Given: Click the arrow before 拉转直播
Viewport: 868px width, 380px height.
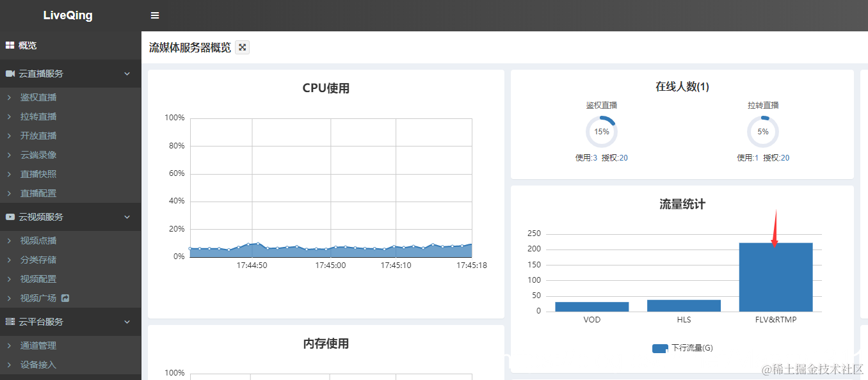Looking at the screenshot, I should pos(9,116).
